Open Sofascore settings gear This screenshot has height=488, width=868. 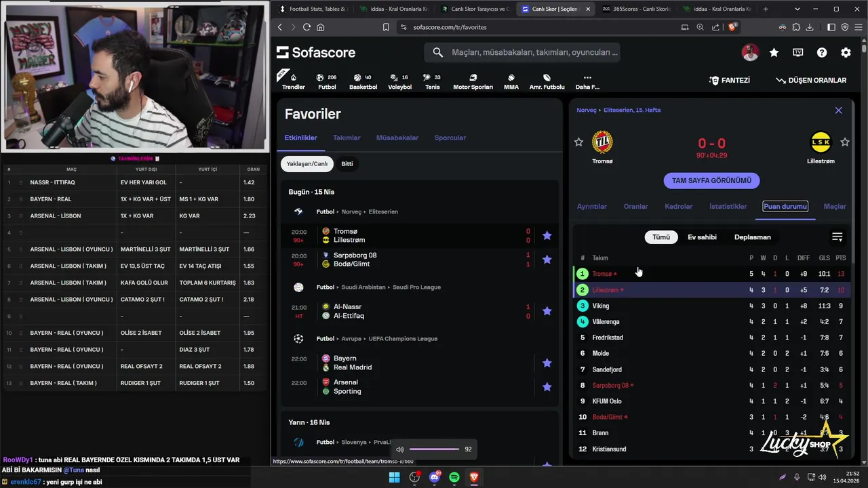pyautogui.click(x=846, y=52)
